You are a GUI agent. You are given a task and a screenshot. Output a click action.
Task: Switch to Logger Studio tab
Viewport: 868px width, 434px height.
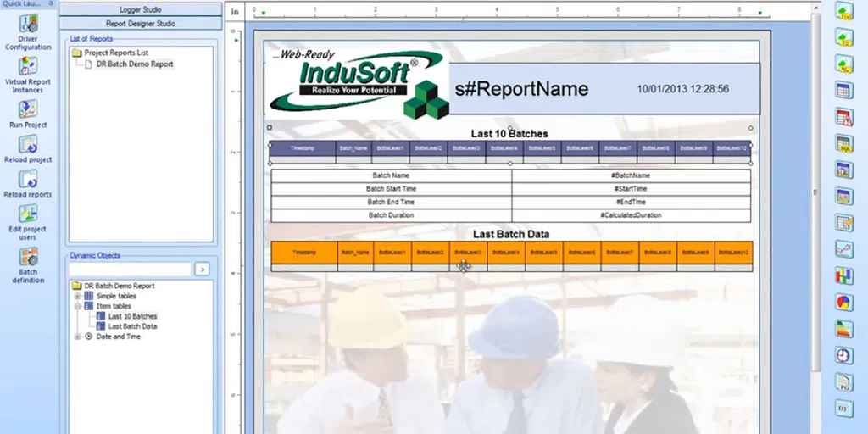(x=141, y=9)
